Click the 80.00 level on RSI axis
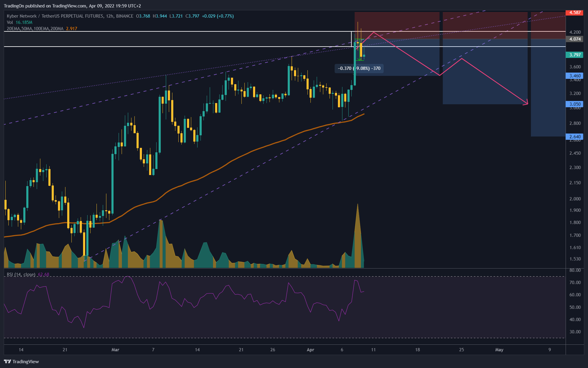The image size is (588, 368). 575,270
